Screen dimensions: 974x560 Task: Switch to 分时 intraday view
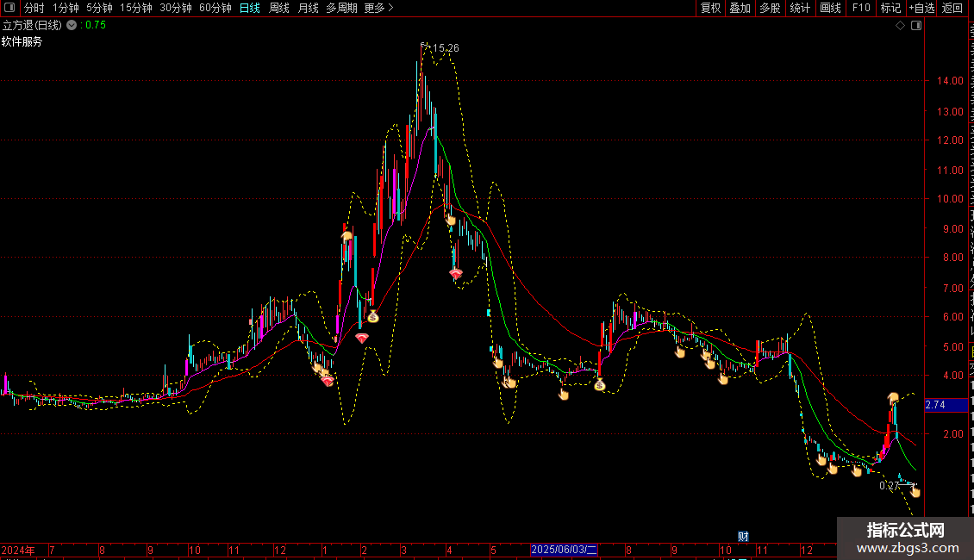[x=34, y=8]
